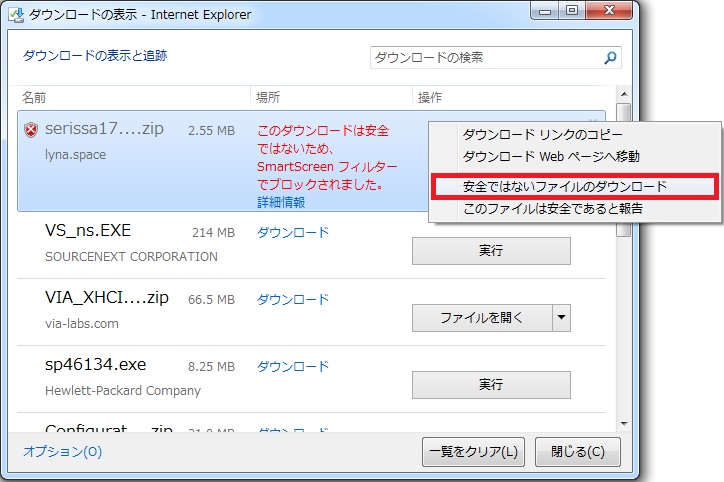Expand the dropdown arrow beside ファイルを開く
The width and height of the screenshot is (724, 482).
(x=561, y=318)
